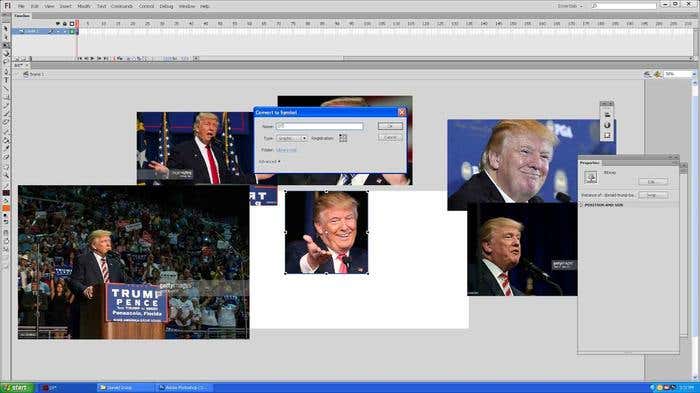
Task: Open the Essentials workspace dropdown
Action: coord(570,6)
